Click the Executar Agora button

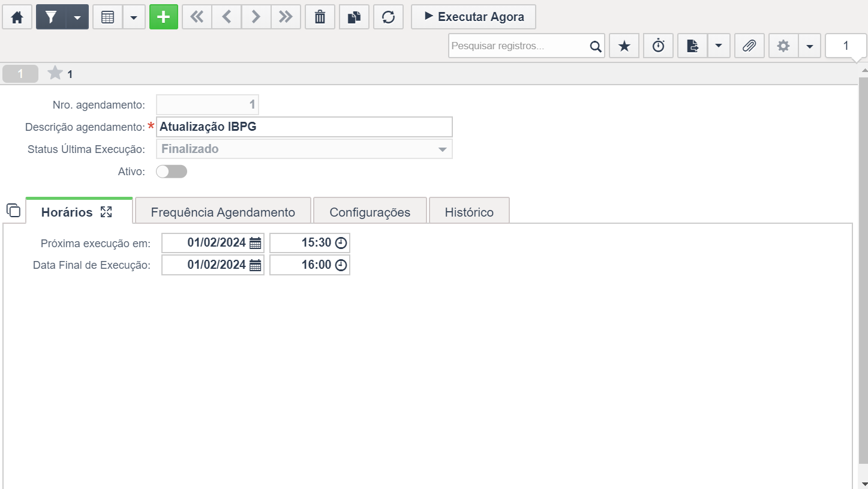(x=473, y=17)
